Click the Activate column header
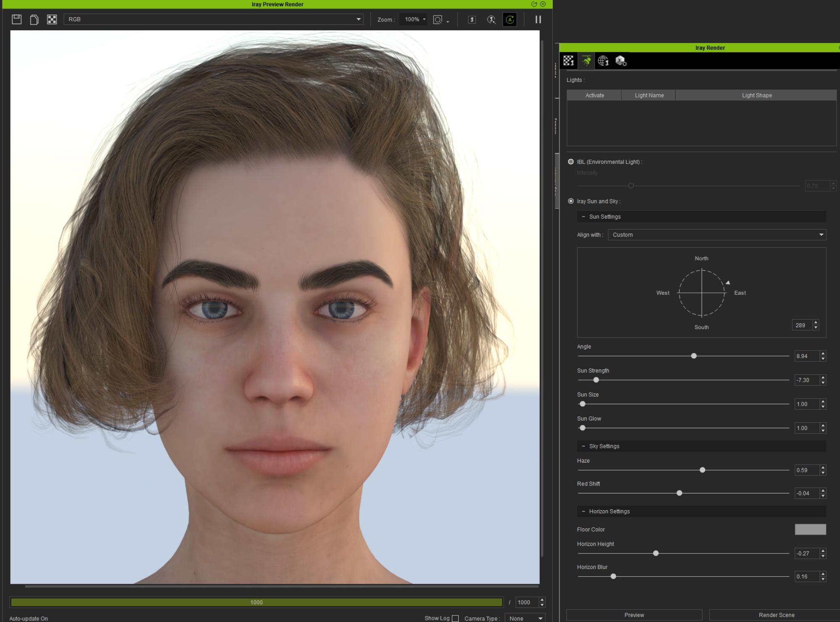This screenshot has height=622, width=840. click(594, 95)
